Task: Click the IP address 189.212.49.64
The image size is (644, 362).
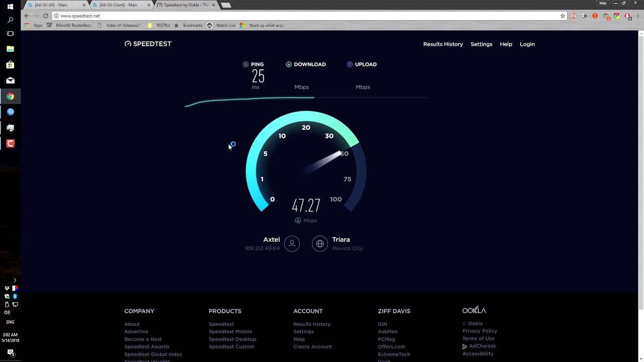Action: [x=262, y=248]
